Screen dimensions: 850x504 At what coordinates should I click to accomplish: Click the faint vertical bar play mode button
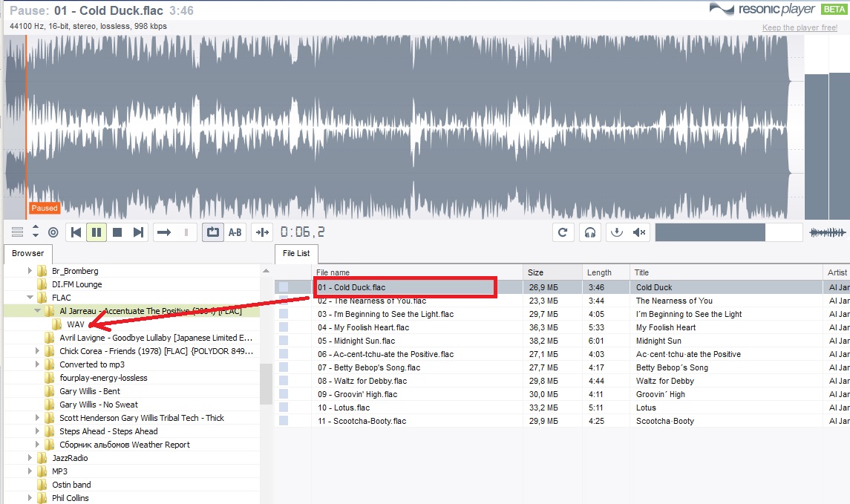(186, 232)
